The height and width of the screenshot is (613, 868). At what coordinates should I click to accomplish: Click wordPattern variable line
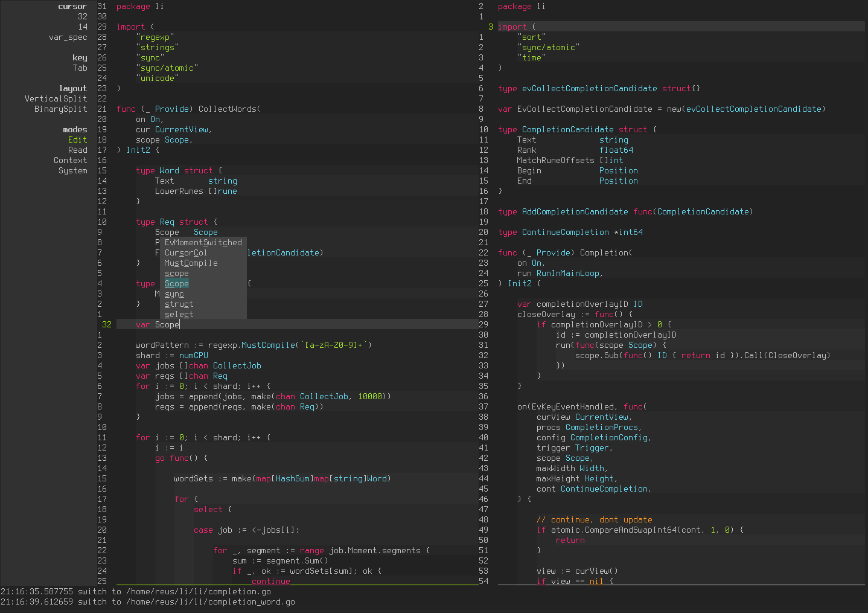tap(254, 345)
